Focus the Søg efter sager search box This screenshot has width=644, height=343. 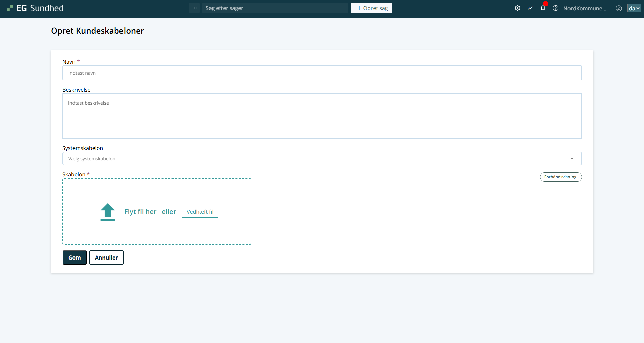click(x=275, y=8)
